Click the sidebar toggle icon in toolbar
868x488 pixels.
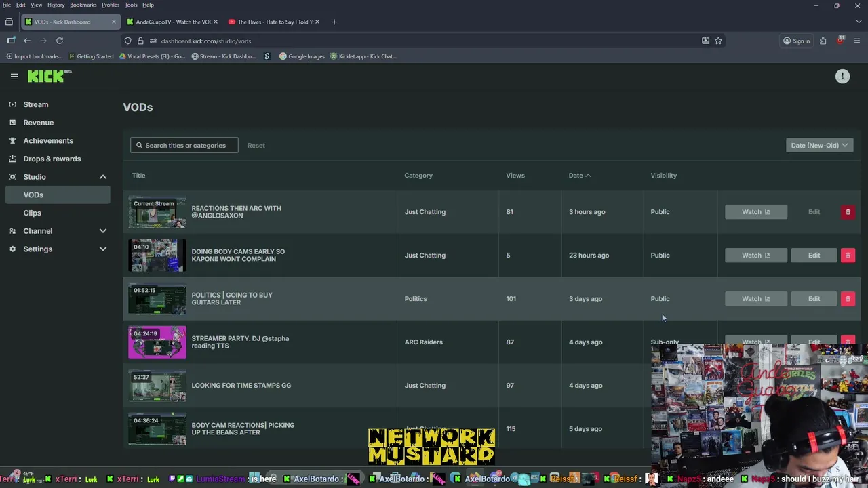tap(11, 41)
